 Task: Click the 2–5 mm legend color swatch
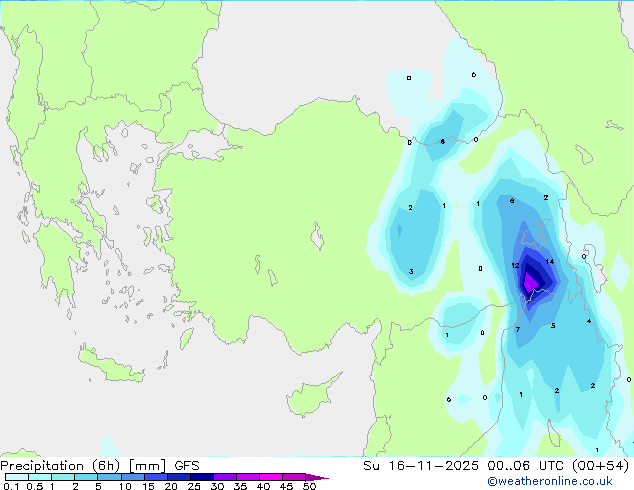(x=86, y=477)
